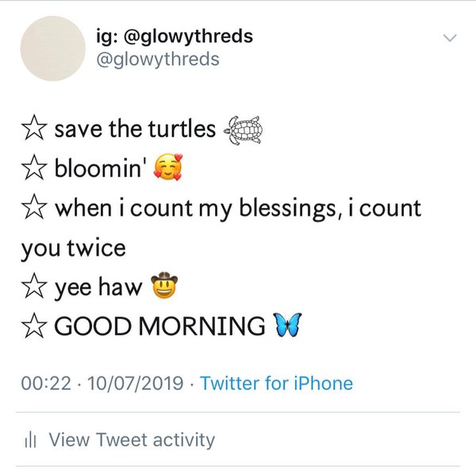Click the star before "save the turtles"
The width and height of the screenshot is (476, 476).
point(33,129)
